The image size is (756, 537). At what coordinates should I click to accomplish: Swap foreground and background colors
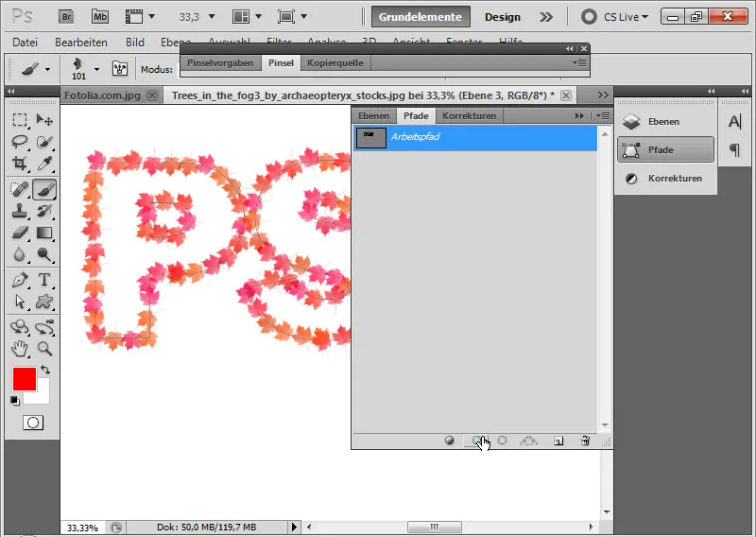tap(45, 370)
